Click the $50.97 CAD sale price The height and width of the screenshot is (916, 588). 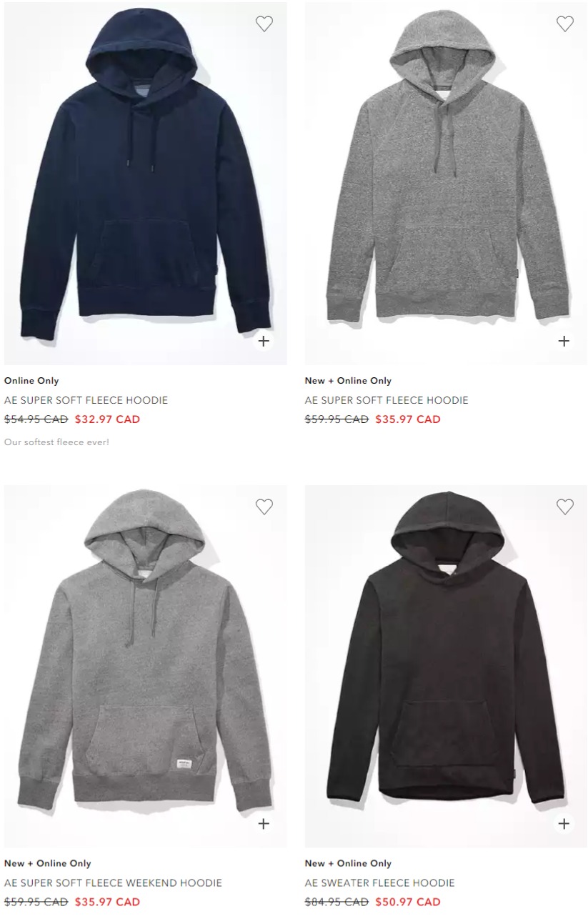point(408,902)
